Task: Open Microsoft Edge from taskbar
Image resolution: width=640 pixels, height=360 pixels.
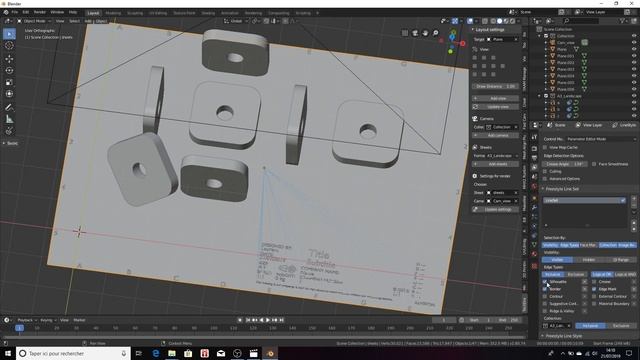Action: [156, 353]
